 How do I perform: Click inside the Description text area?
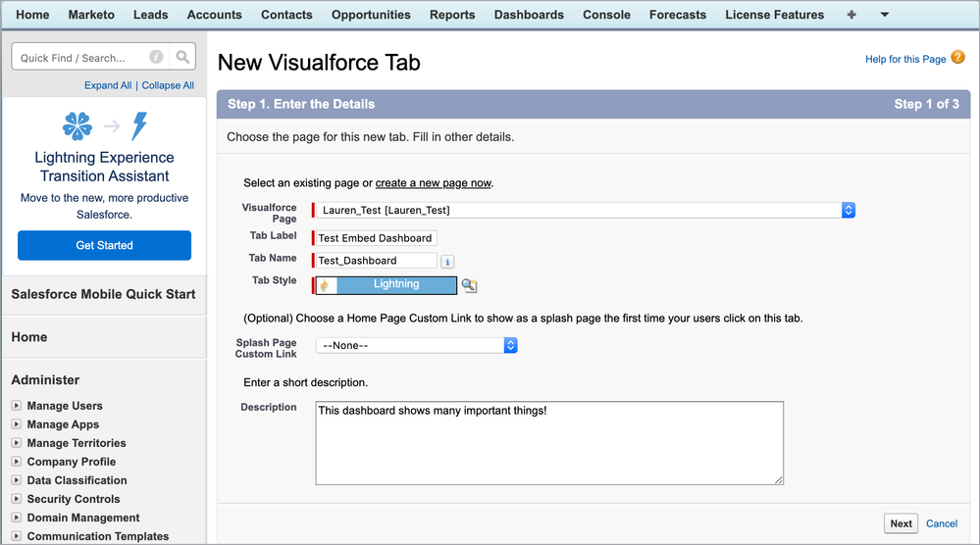pyautogui.click(x=549, y=443)
